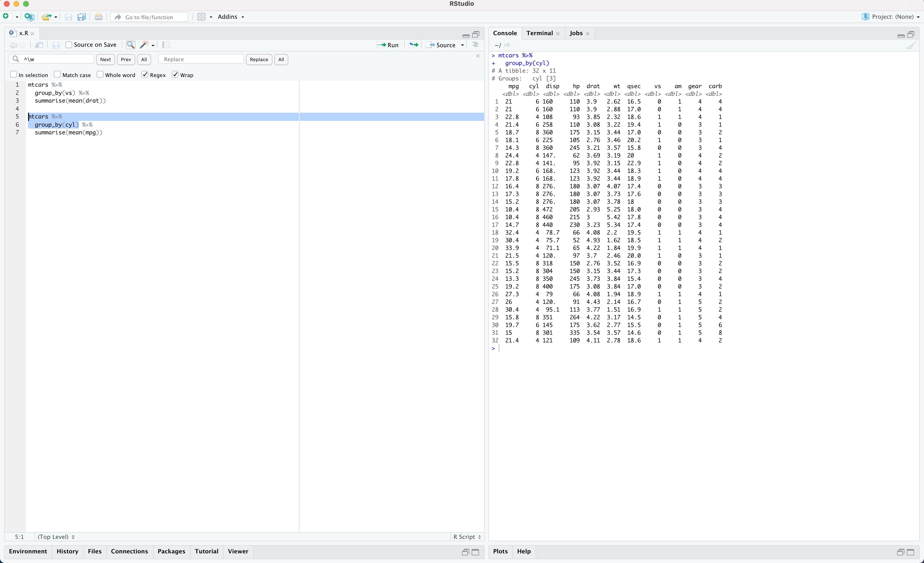Click the Replace button
This screenshot has width=924, height=563.
259,59
